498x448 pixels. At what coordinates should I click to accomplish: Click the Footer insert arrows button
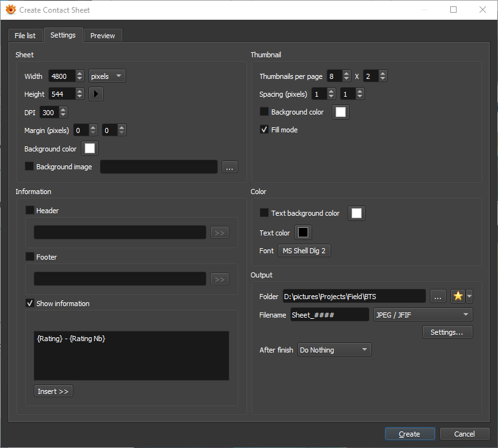(220, 279)
